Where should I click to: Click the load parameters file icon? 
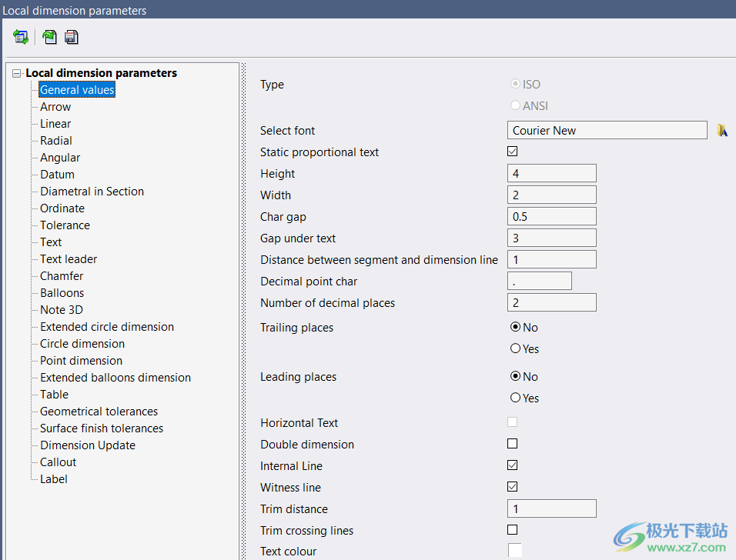click(49, 37)
